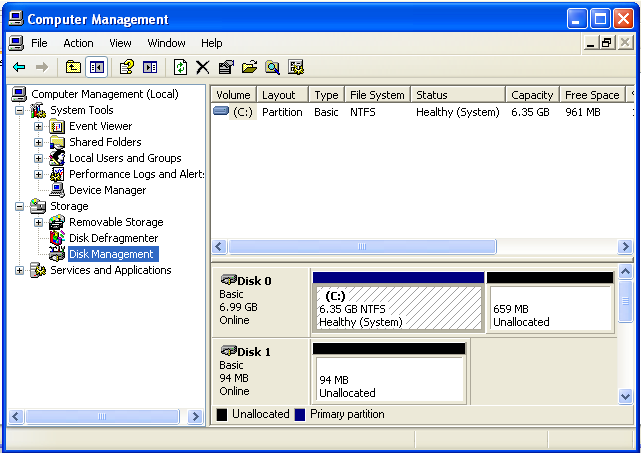Open the View menu
This screenshot has height=453, width=641.
click(x=120, y=43)
